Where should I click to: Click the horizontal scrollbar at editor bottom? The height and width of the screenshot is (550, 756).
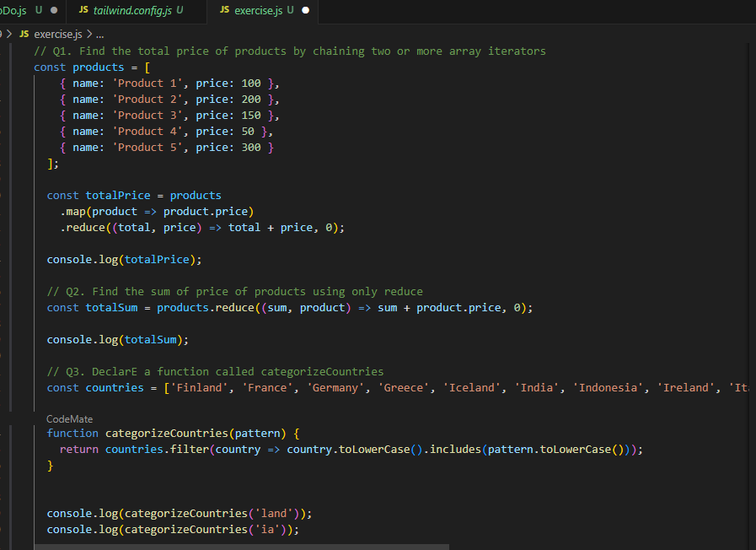242,547
